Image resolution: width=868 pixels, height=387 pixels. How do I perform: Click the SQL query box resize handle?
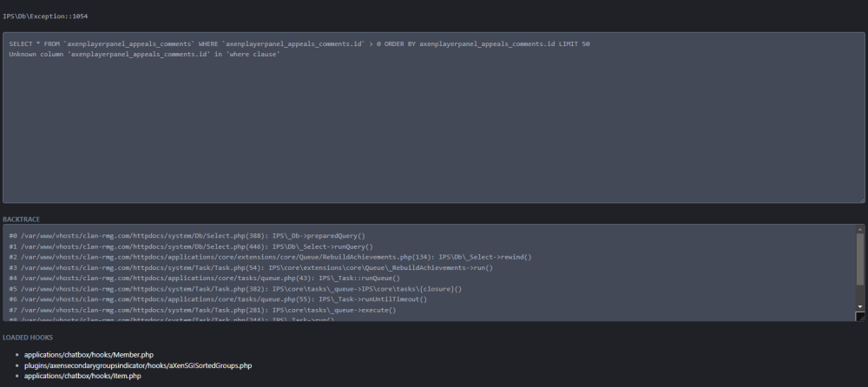coord(861,200)
